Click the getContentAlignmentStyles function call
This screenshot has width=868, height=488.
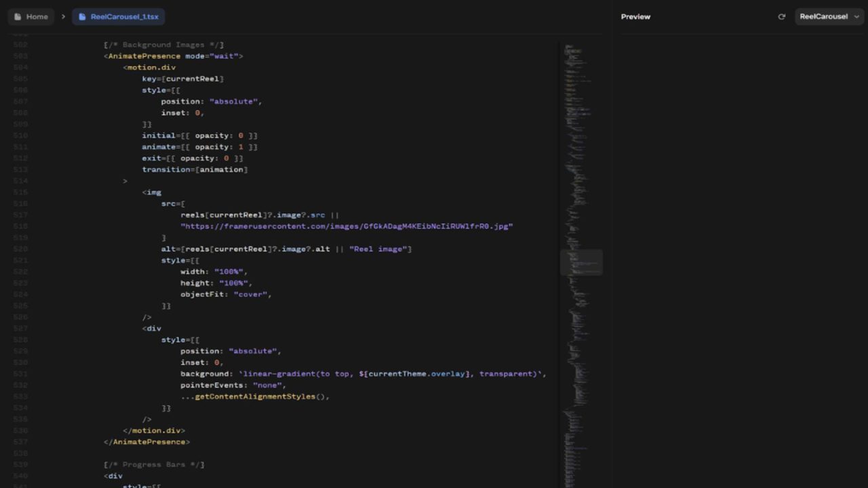click(261, 396)
